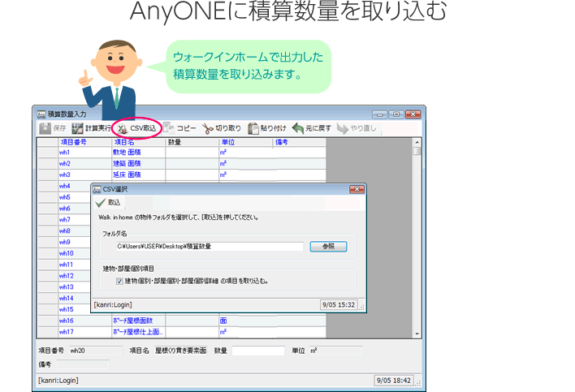Select the 切り取り scissors icon
Image resolution: width=575 pixels, height=392 pixels.
(x=208, y=128)
